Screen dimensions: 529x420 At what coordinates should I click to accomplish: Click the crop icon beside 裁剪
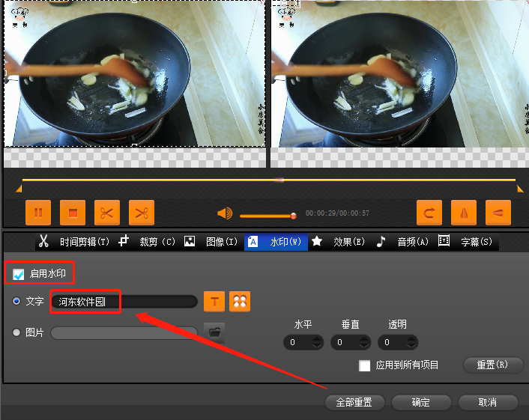click(x=124, y=241)
